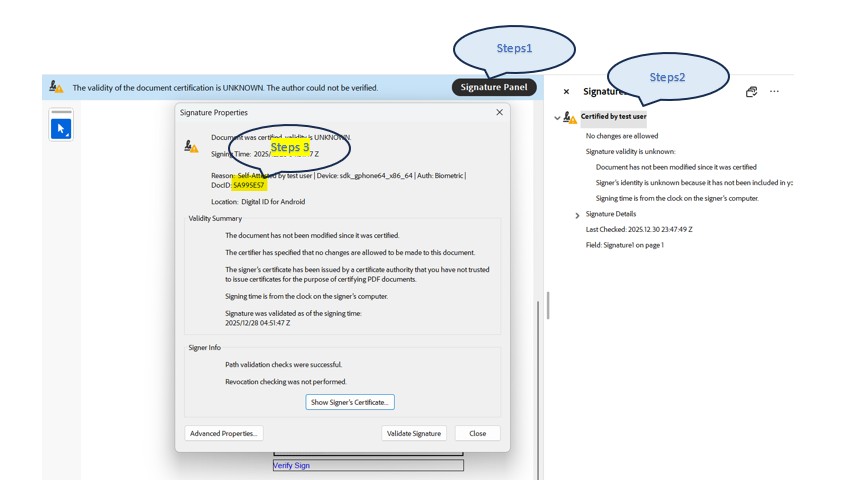Click the signature warning icon in dialog

191,146
